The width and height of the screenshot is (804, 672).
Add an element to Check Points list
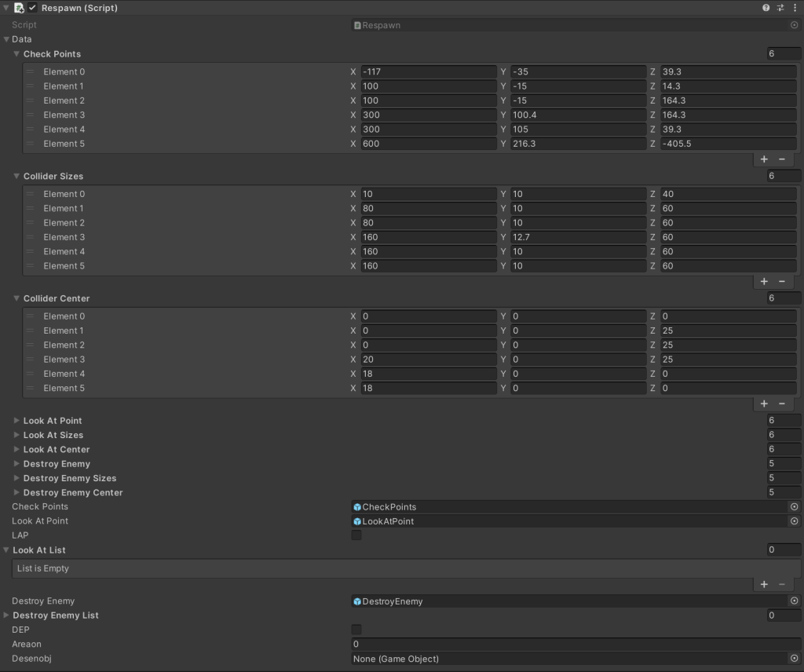coord(764,159)
